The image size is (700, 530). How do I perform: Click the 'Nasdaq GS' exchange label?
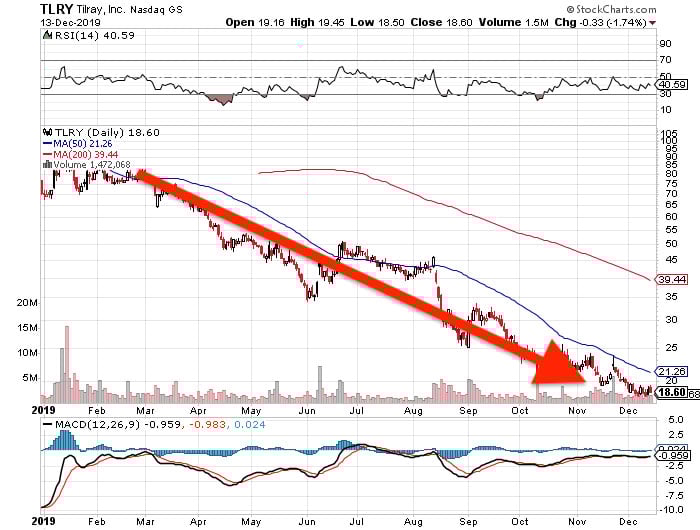pos(156,10)
